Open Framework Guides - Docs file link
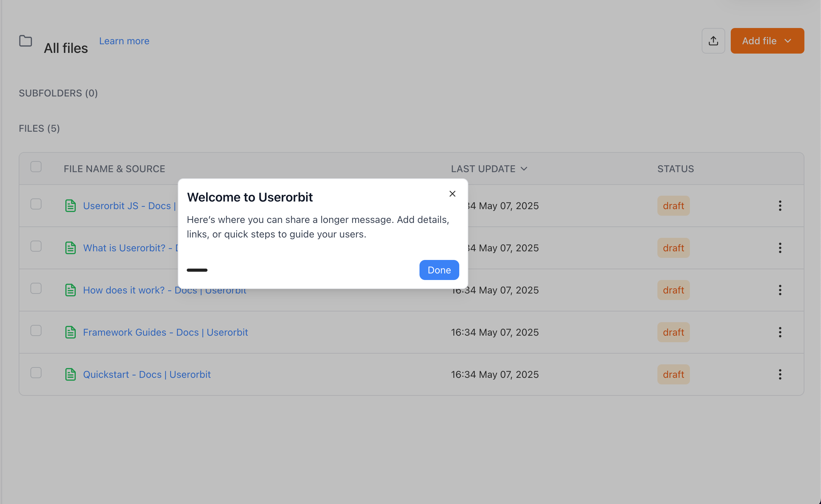821x504 pixels. 165,332
